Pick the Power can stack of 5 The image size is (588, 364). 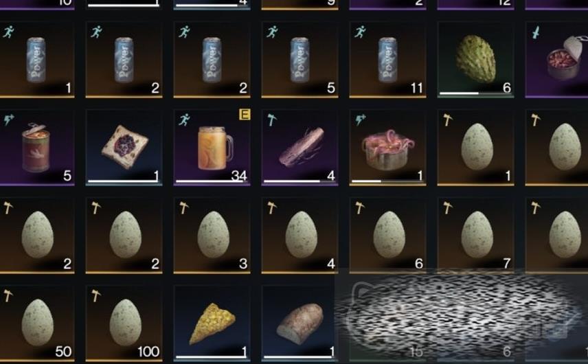pos(299,60)
